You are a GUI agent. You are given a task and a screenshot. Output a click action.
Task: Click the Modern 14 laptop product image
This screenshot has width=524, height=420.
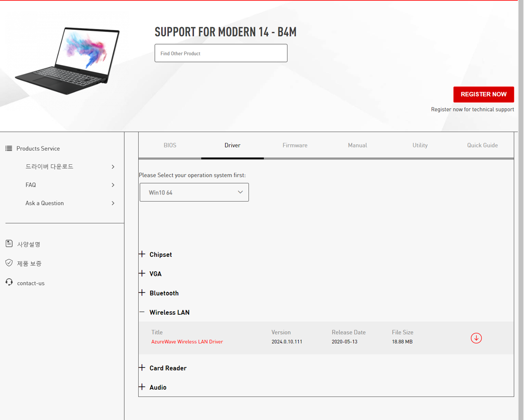tap(68, 61)
